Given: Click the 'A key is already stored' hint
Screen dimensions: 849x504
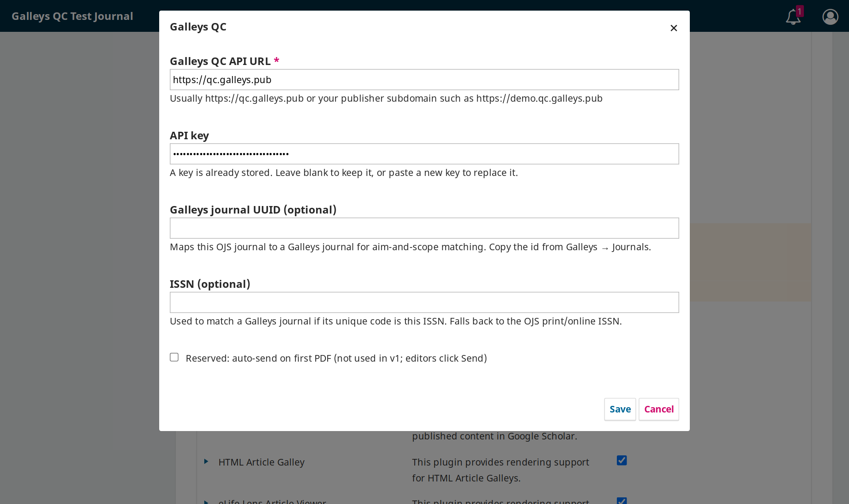Looking at the screenshot, I should tap(344, 172).
